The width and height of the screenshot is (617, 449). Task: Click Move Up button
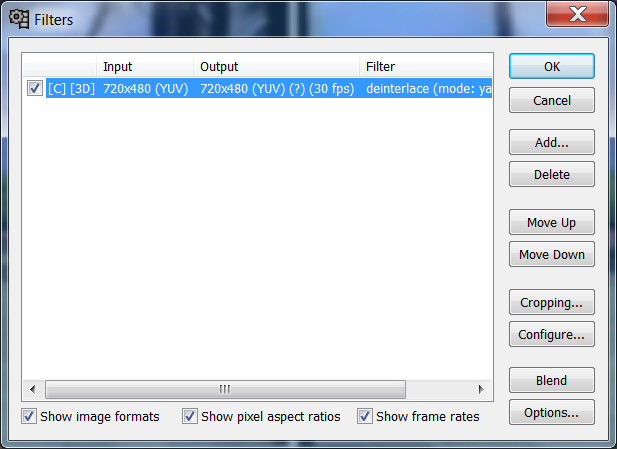pos(552,222)
